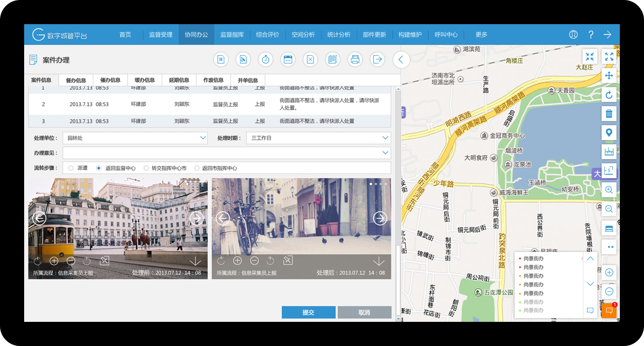The height and width of the screenshot is (346, 644).
Task: Expand the map to fullscreen
Action: coord(609,56)
